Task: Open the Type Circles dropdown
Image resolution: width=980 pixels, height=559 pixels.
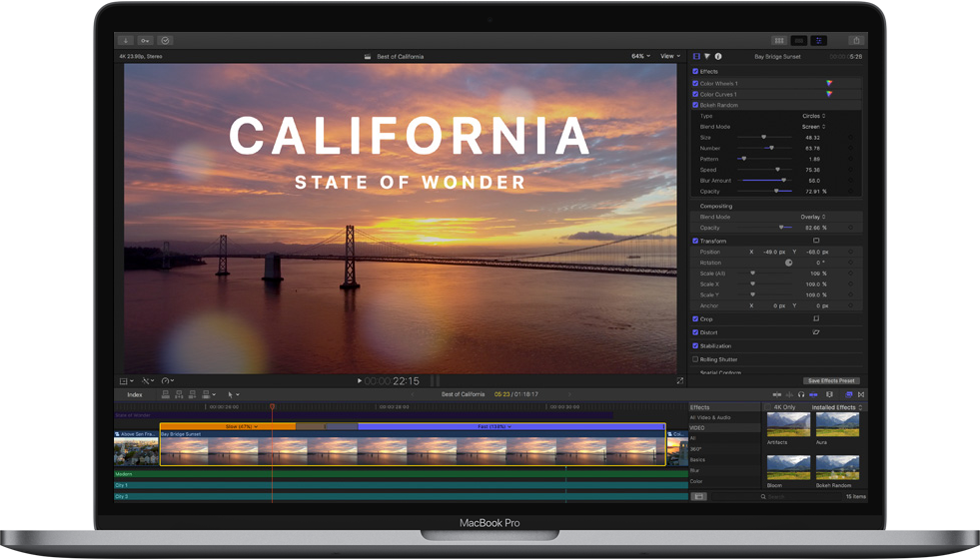Action: point(814,116)
